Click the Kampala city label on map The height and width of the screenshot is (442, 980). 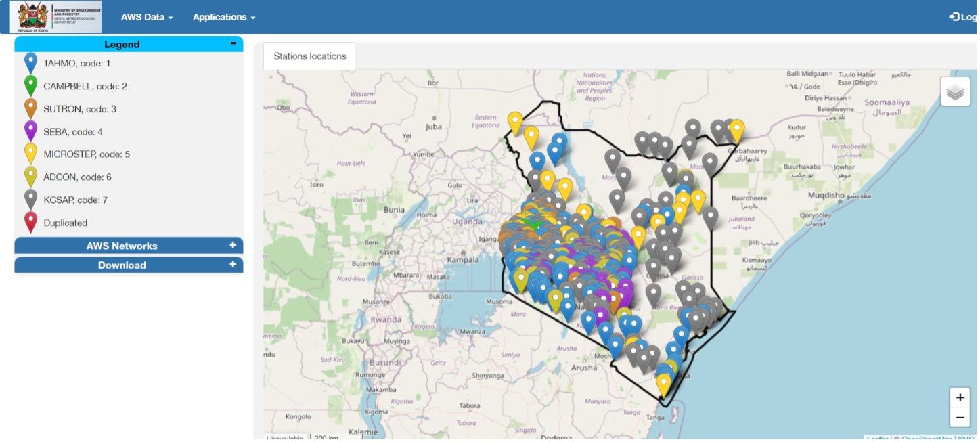click(x=463, y=259)
